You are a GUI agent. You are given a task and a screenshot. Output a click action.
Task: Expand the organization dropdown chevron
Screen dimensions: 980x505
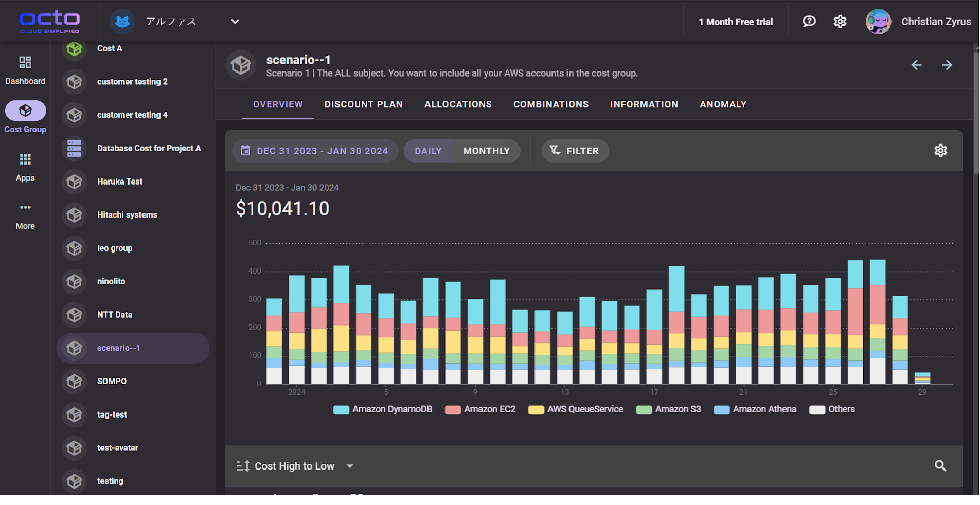coord(235,22)
